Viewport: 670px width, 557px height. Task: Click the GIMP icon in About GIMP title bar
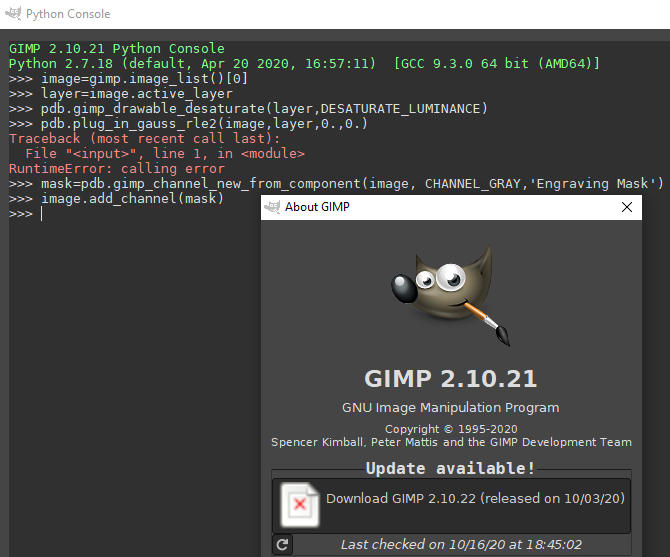pyautogui.click(x=272, y=207)
